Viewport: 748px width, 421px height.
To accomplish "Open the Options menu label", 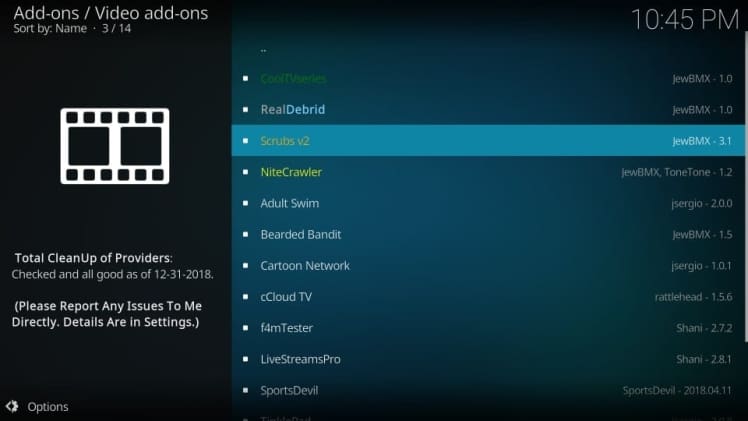I will pos(48,407).
